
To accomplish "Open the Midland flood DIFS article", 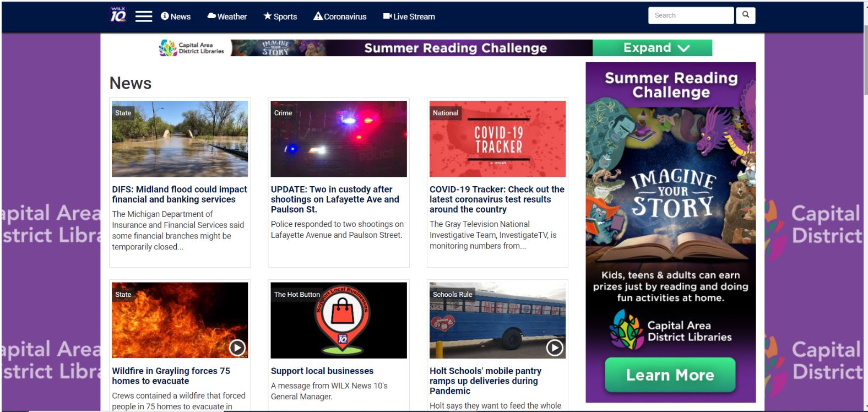I will 180,194.
